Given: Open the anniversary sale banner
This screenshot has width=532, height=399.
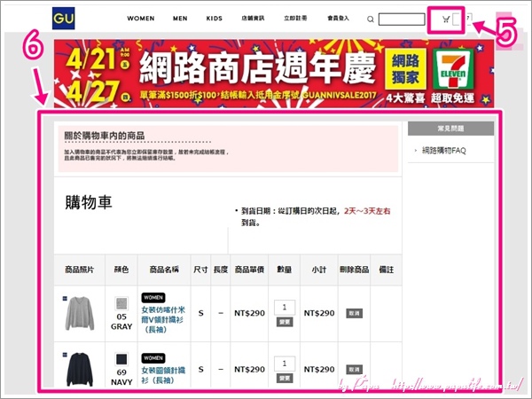Looking at the screenshot, I should click(274, 74).
